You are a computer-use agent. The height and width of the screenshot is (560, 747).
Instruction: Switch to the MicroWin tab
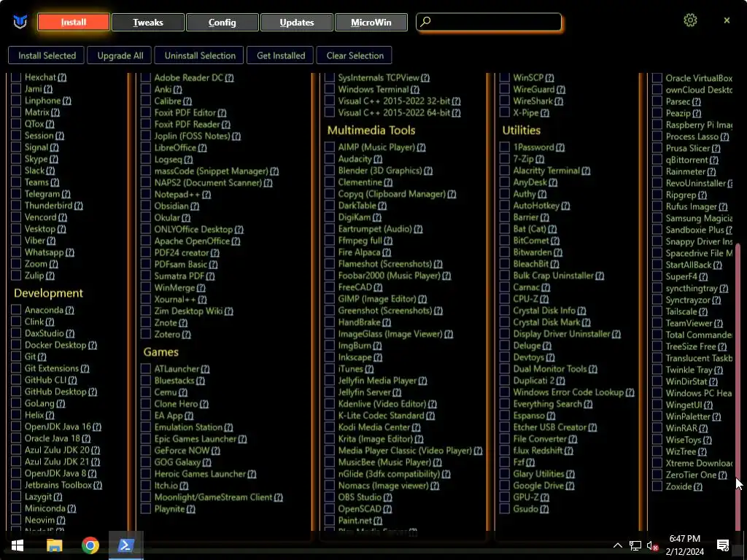pyautogui.click(x=371, y=23)
